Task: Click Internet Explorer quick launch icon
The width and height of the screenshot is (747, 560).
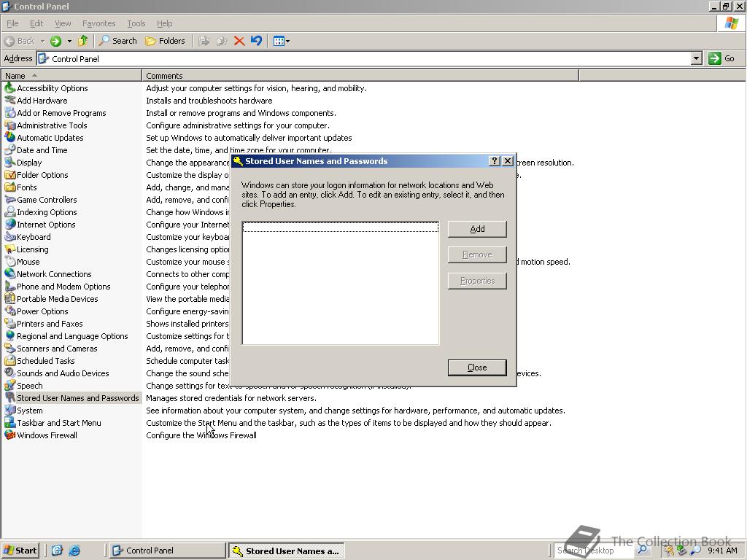Action: coord(74,551)
